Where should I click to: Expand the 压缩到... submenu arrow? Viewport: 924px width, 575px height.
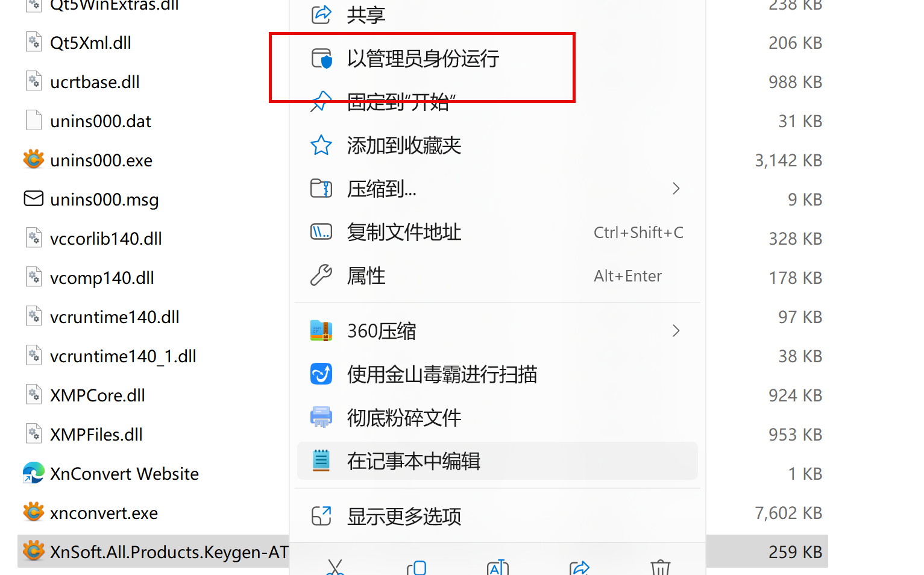676,189
